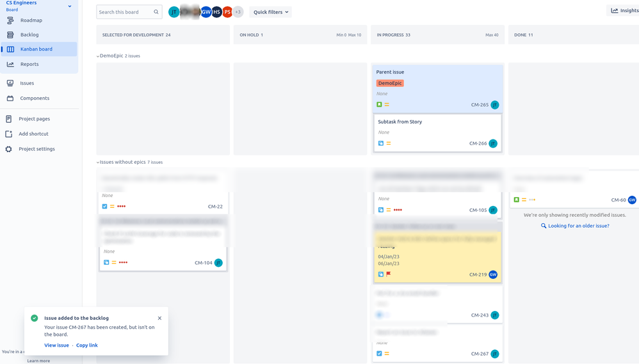Screen dimensions: 639x364
Task: Click Copy link in notification
Action: (87, 345)
